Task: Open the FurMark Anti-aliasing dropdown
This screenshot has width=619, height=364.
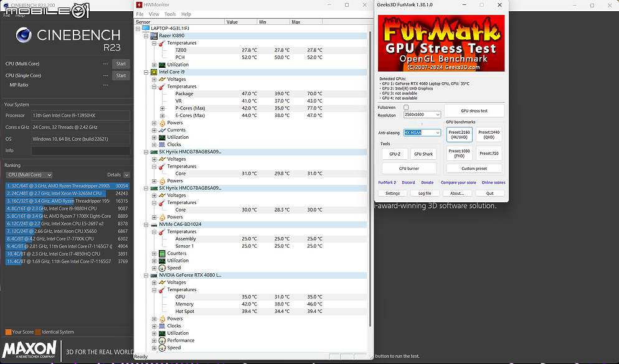Action: (422, 133)
